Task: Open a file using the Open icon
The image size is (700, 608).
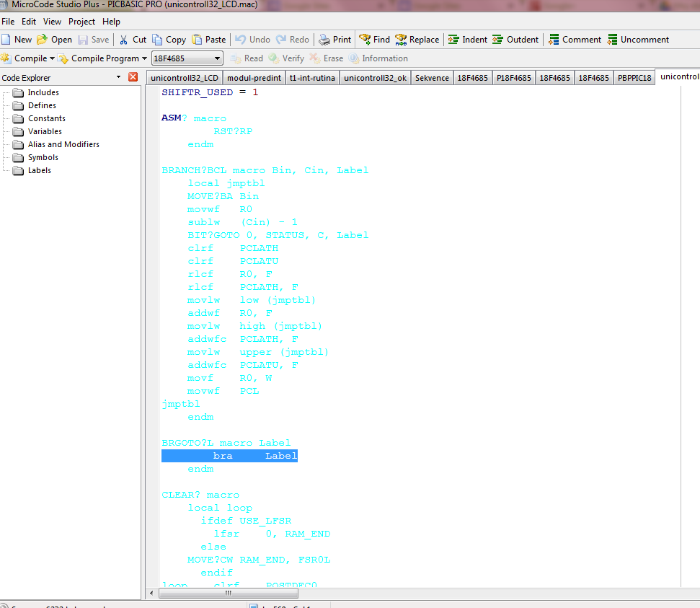Action: [x=43, y=40]
